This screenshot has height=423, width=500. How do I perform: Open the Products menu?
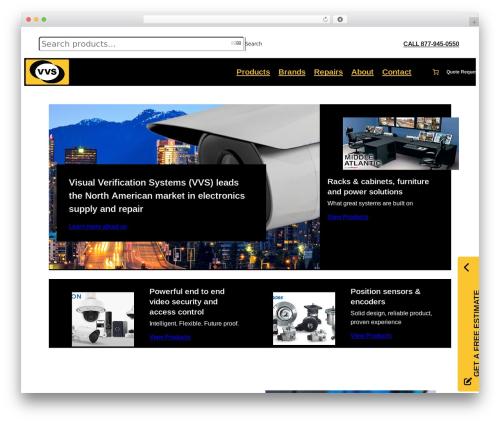tap(253, 72)
